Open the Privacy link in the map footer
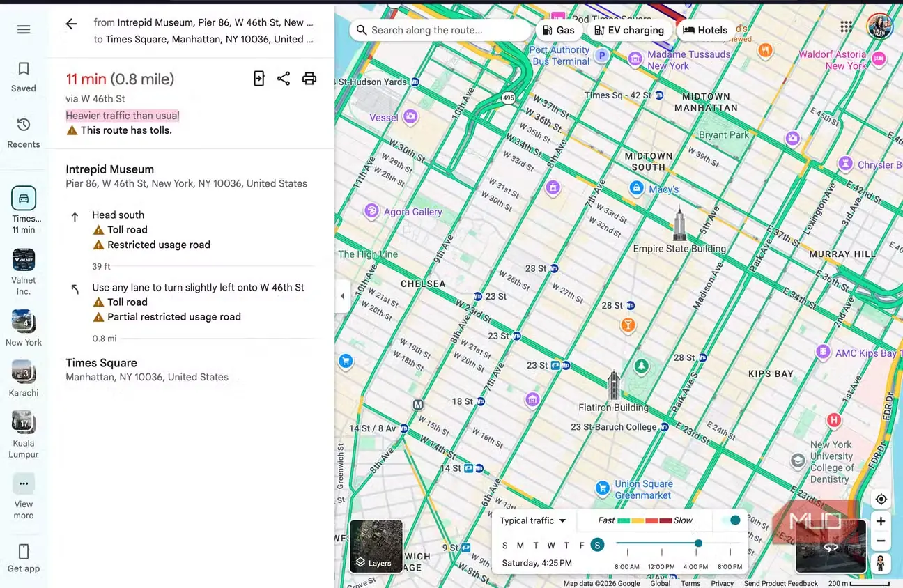Viewport: 903px width, 588px height. click(722, 584)
